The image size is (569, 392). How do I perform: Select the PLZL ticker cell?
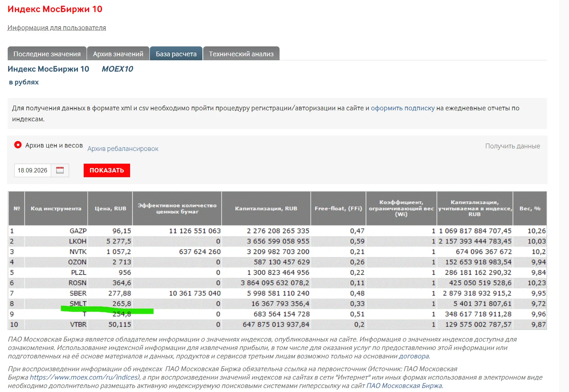(x=79, y=273)
